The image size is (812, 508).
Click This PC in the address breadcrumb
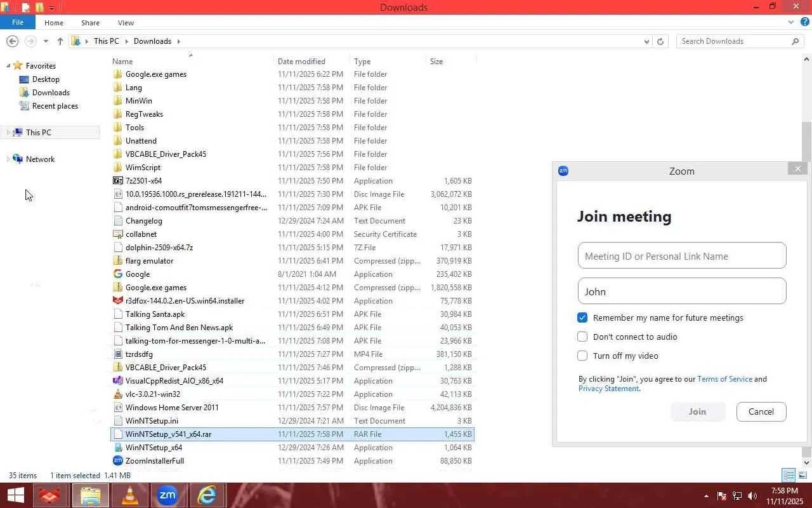tap(106, 41)
